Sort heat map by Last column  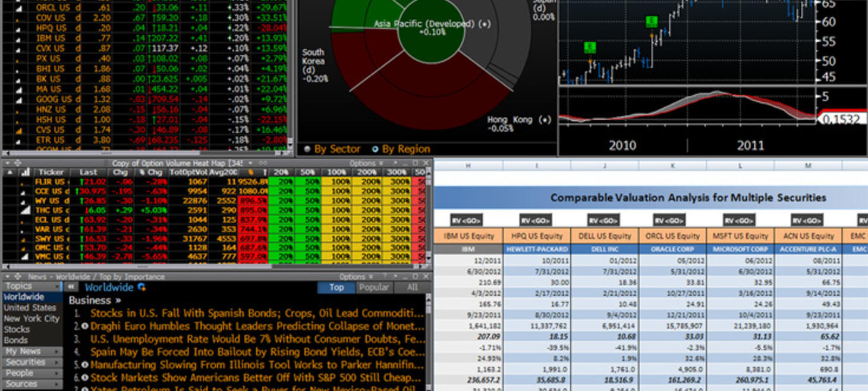click(88, 172)
